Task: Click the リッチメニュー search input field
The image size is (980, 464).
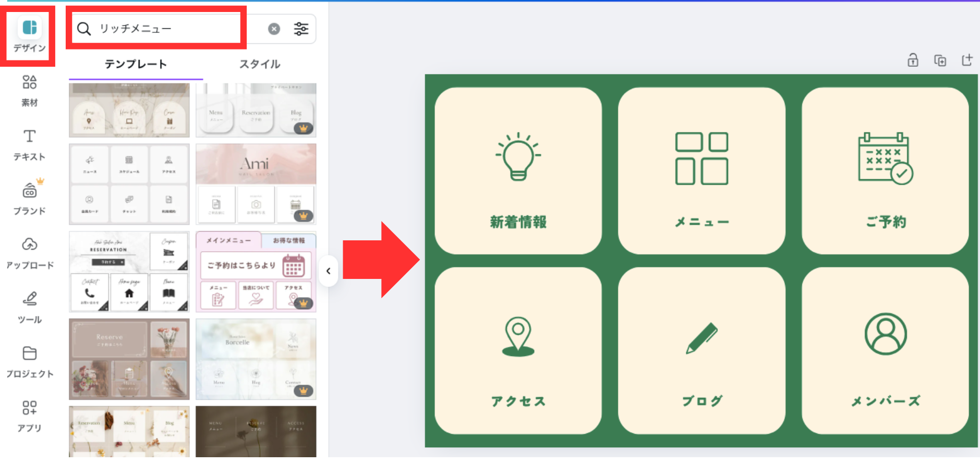Action: pyautogui.click(x=156, y=29)
